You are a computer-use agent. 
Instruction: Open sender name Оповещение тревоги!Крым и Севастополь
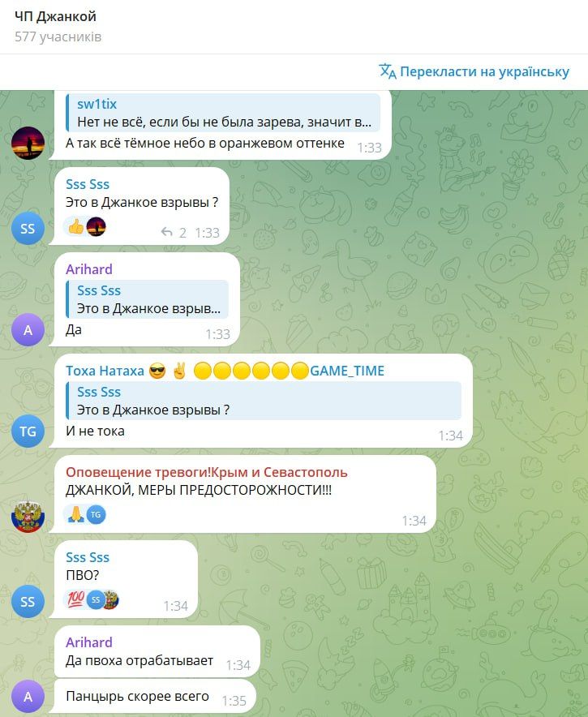point(207,472)
